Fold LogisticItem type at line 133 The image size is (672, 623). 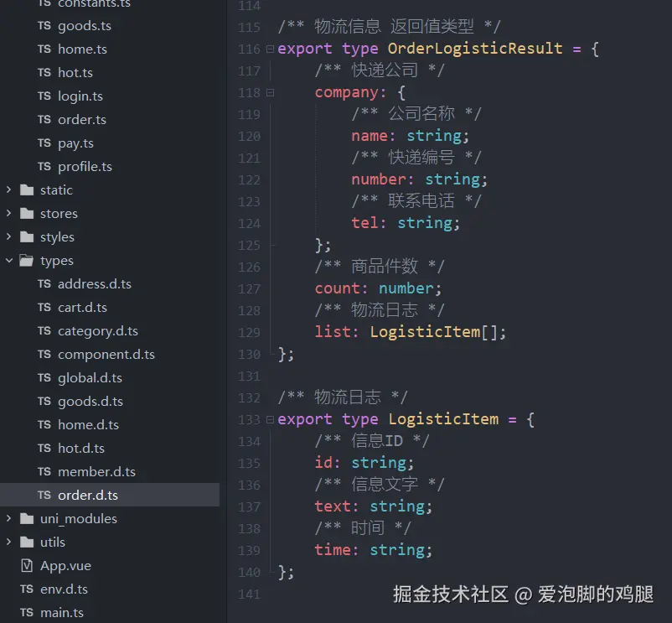coord(270,419)
